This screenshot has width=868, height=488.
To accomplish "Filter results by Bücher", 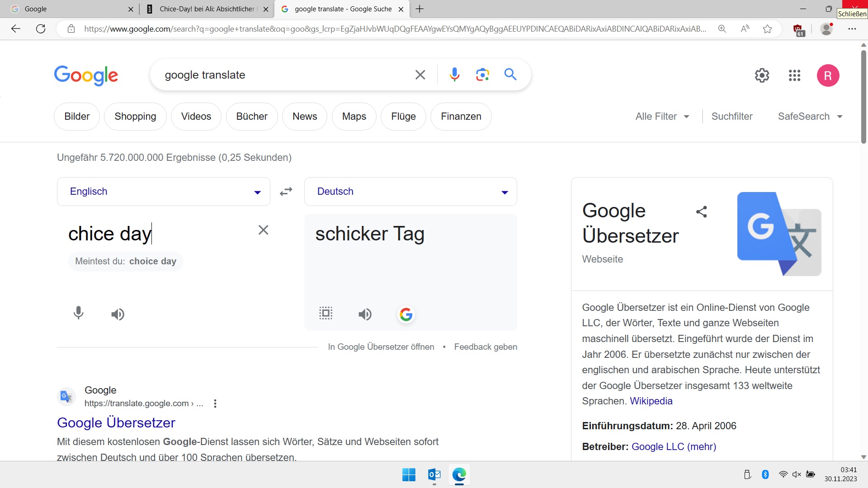I will click(x=252, y=117).
